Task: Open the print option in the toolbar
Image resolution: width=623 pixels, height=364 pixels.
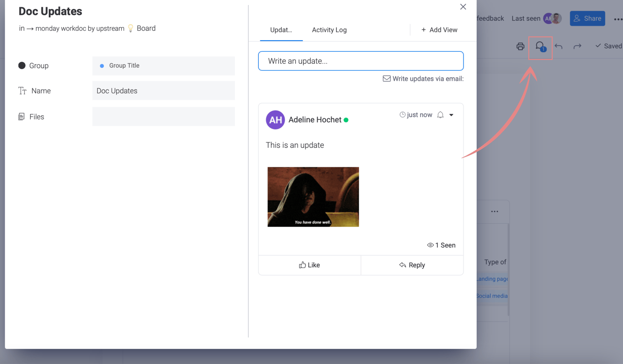Action: coord(520,46)
